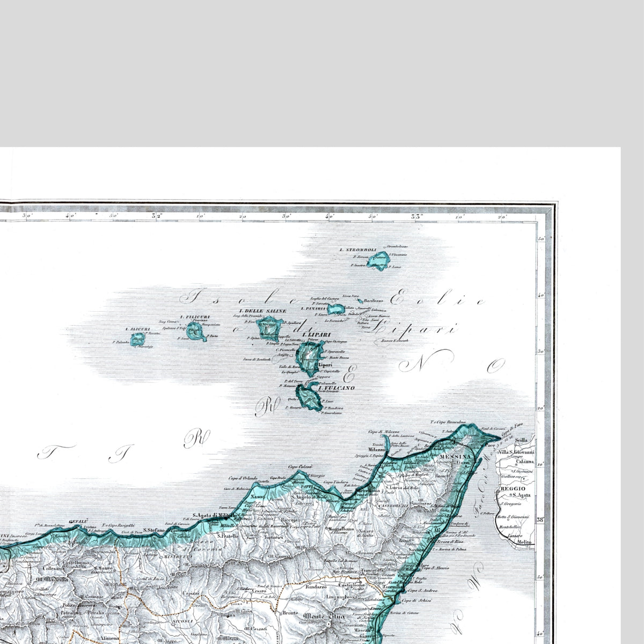Screen dimensions: 644x644
Task: Click the Villa S. Giovanni label
Action: tap(516, 452)
